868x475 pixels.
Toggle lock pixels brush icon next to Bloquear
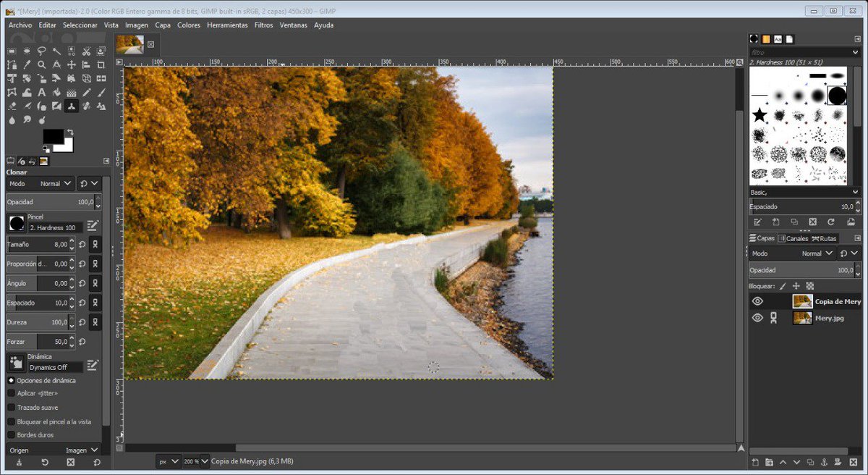(783, 286)
